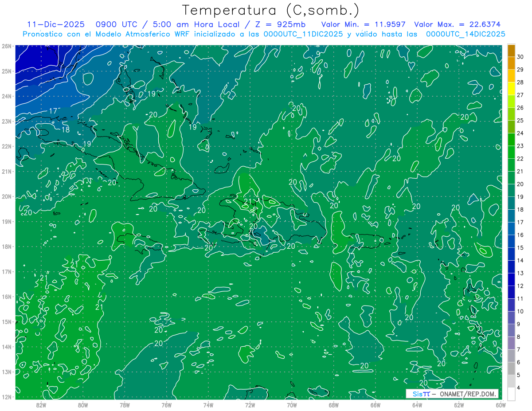Click the '68W' longitude axis label
Image resolution: width=532 pixels, height=411 pixels.
[x=333, y=405]
